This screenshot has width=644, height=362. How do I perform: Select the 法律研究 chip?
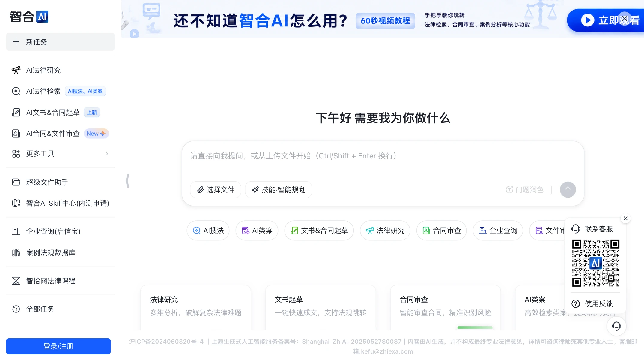[x=385, y=231]
